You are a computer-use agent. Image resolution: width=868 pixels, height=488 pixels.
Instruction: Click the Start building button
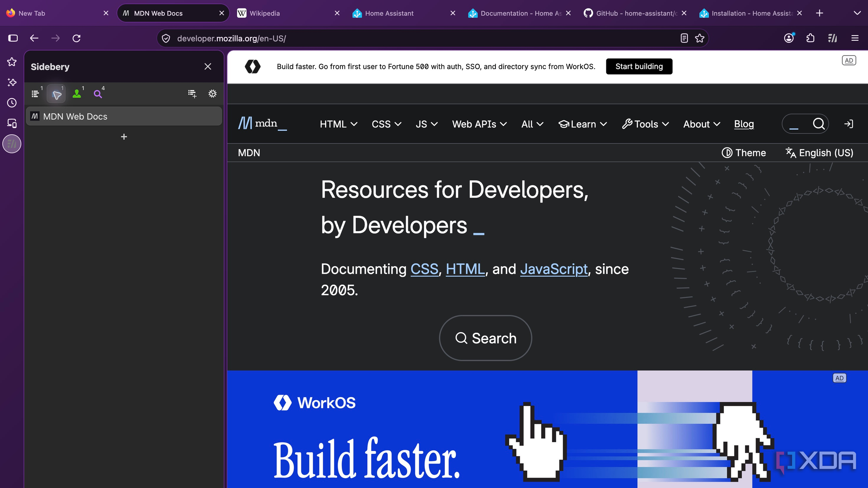tap(639, 66)
